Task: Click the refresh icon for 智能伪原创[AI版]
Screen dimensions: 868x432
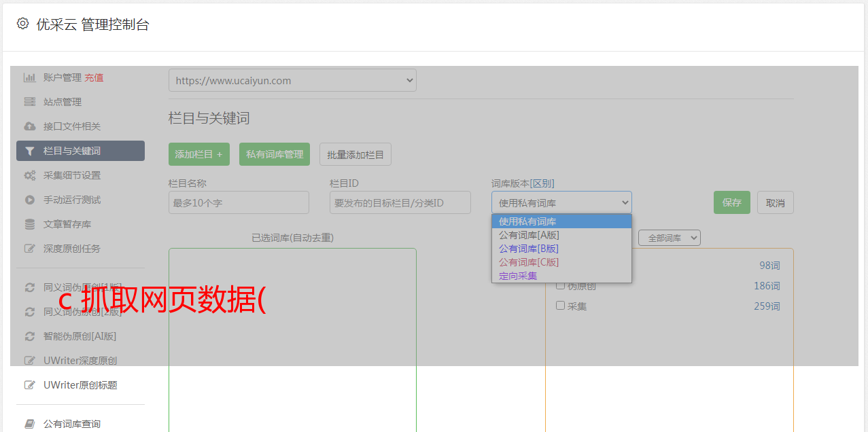Action: (x=29, y=336)
